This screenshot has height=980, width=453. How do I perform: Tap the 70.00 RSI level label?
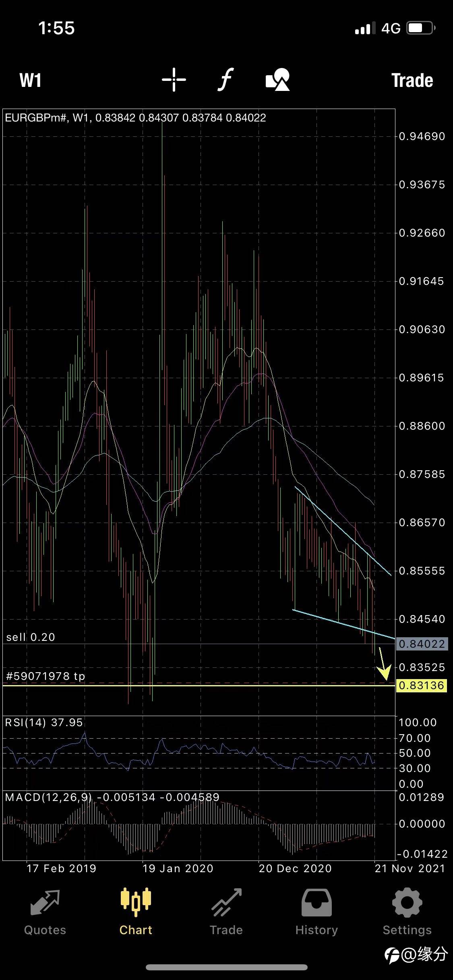click(415, 738)
